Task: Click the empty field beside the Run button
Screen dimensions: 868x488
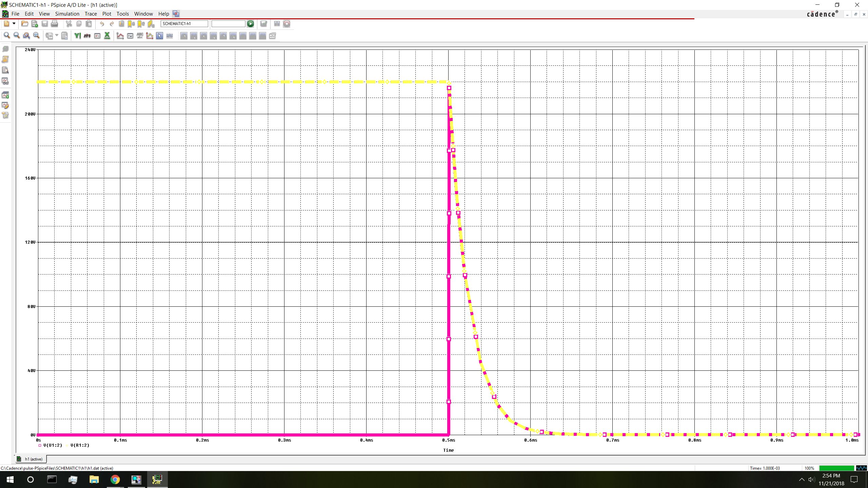Action: (x=228, y=24)
